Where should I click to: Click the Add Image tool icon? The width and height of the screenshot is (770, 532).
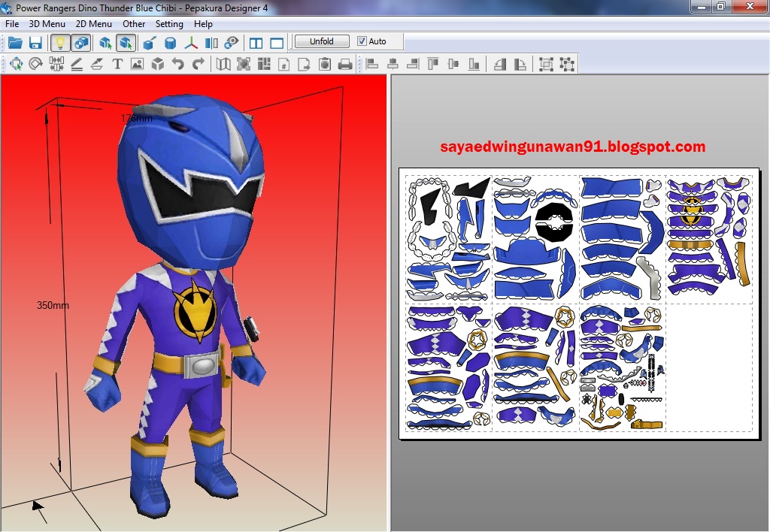(x=138, y=64)
